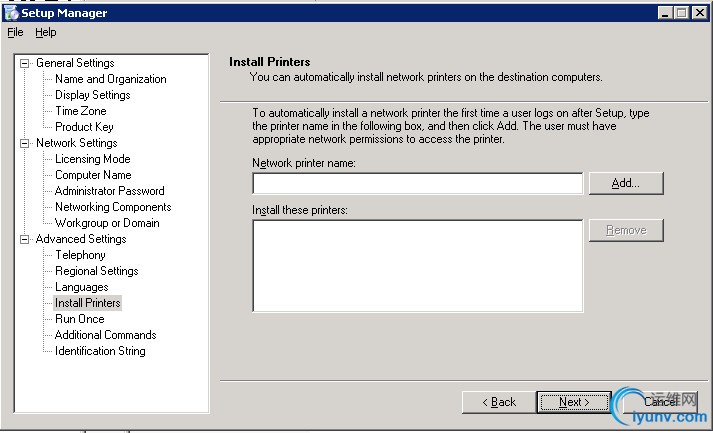
Task: Open the Help menu
Action: (46, 32)
